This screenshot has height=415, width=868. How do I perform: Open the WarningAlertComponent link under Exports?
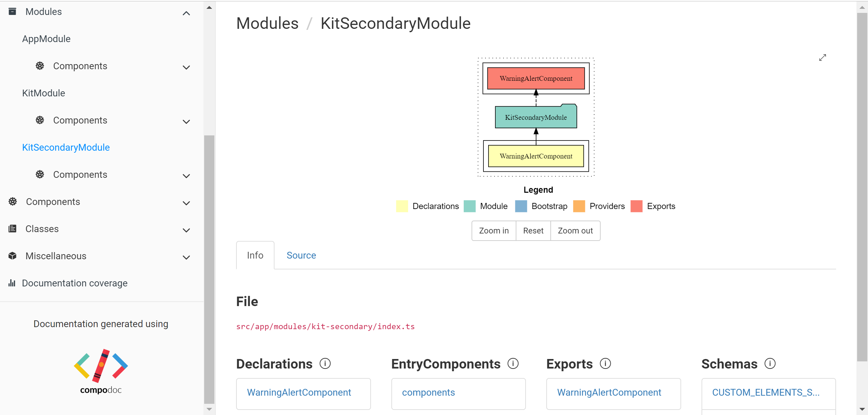pyautogui.click(x=609, y=393)
